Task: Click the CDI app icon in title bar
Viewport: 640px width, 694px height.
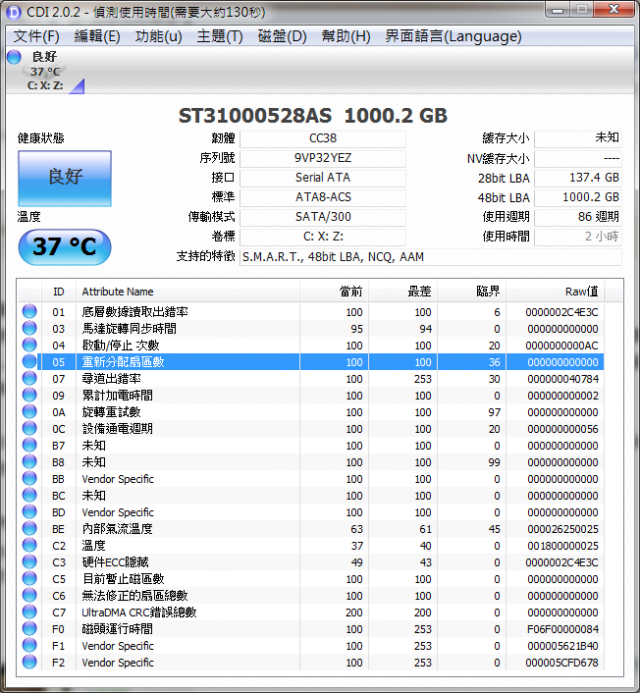Action: tap(14, 12)
